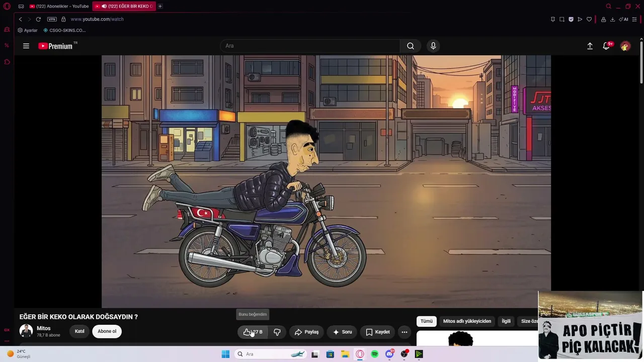Screen dimensions: 644x362
Task: Click the Katıl membership button
Action: coord(79,331)
